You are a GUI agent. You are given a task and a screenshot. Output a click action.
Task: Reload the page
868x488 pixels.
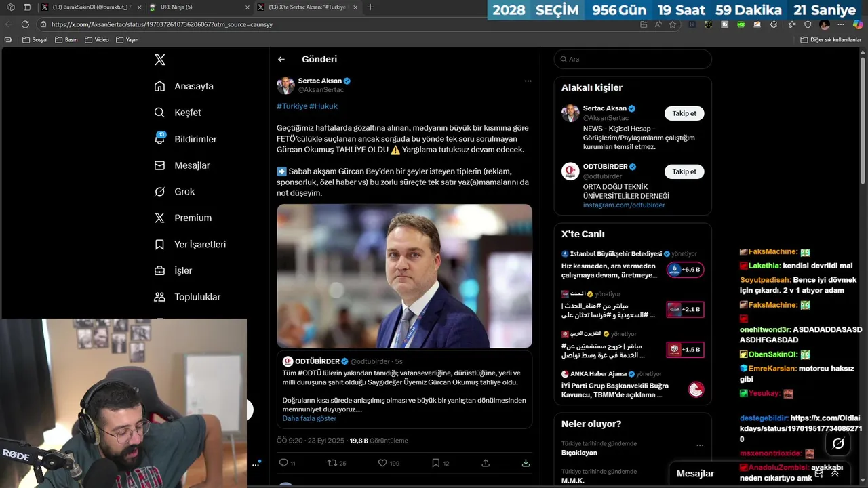click(25, 24)
